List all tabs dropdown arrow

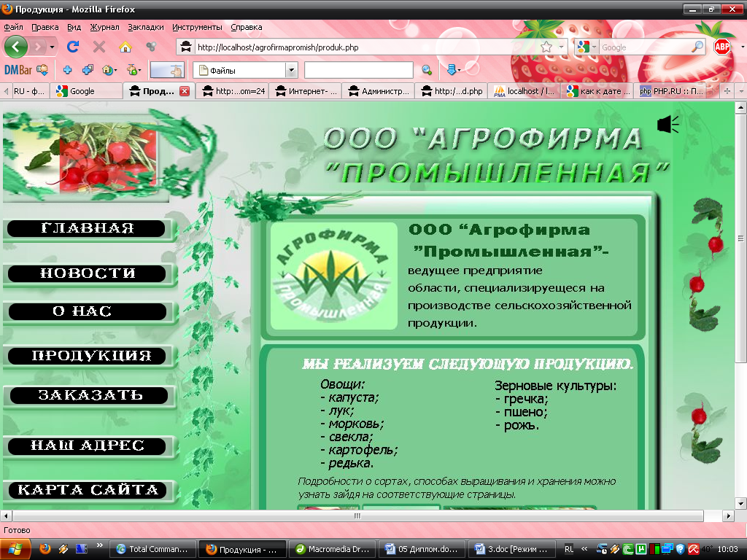tap(741, 91)
